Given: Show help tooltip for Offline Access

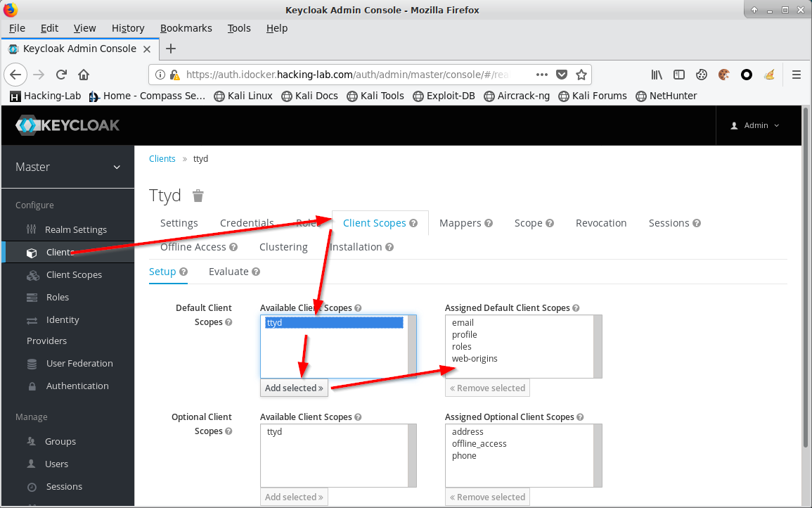Looking at the screenshot, I should pos(233,247).
